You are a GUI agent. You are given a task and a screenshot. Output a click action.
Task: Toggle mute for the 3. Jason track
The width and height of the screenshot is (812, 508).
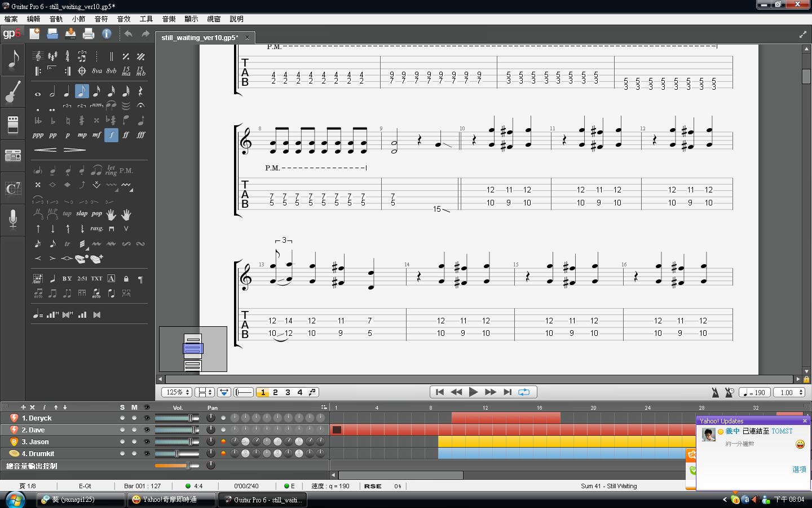click(x=134, y=442)
